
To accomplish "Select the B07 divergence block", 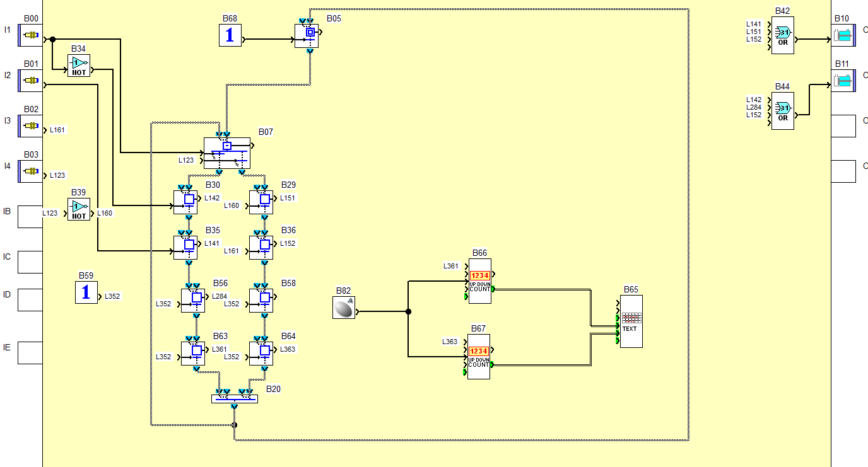I will click(x=227, y=153).
